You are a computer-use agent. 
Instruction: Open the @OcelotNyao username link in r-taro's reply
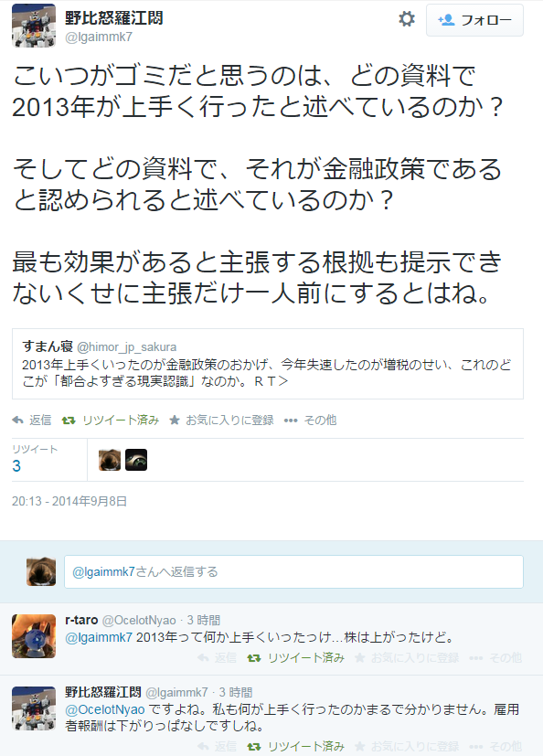[139, 620]
